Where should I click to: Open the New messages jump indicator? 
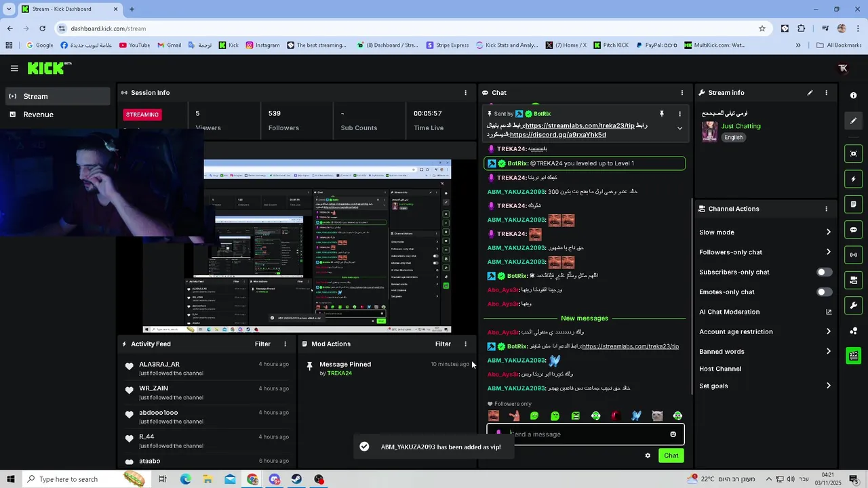[x=585, y=319]
